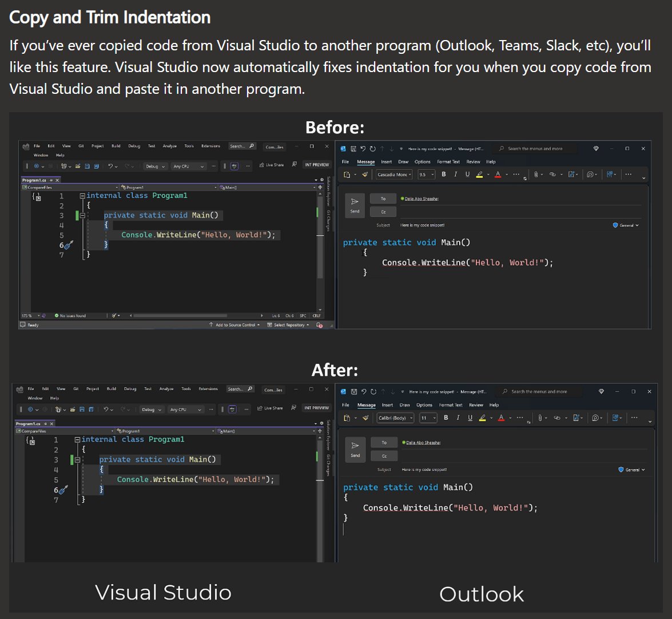This screenshot has height=619, width=672.
Task: Toggle Underline in After Outlook ribbon
Action: [x=470, y=418]
